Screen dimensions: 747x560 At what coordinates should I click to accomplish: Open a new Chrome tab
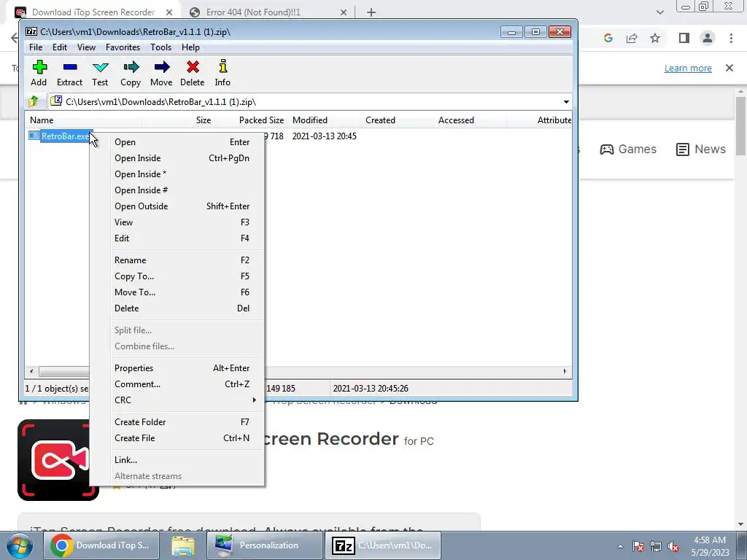tap(371, 12)
